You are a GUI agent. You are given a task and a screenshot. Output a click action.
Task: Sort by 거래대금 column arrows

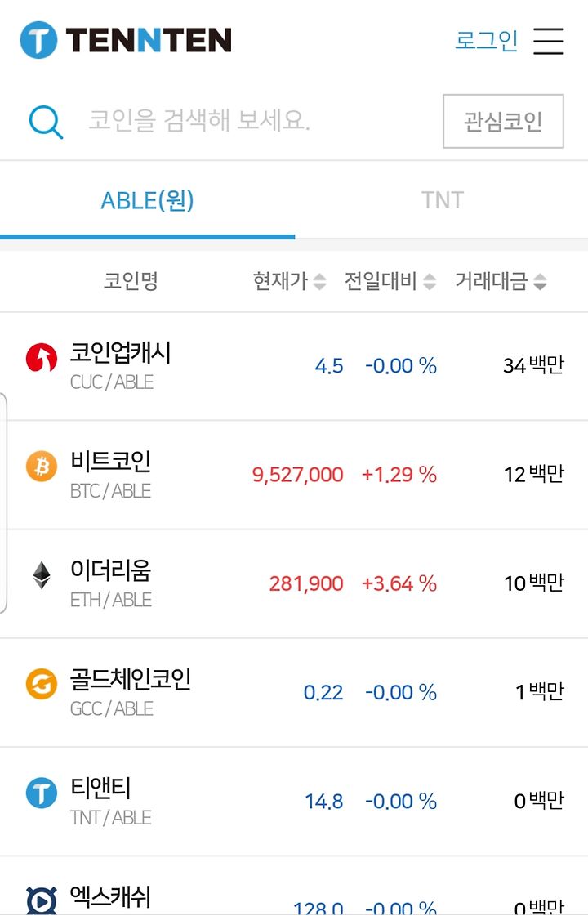coord(540,282)
